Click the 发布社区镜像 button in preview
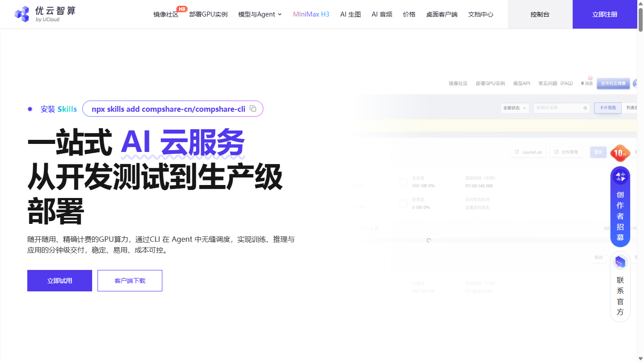Viewport: 644px width, 362px height. pos(613,83)
